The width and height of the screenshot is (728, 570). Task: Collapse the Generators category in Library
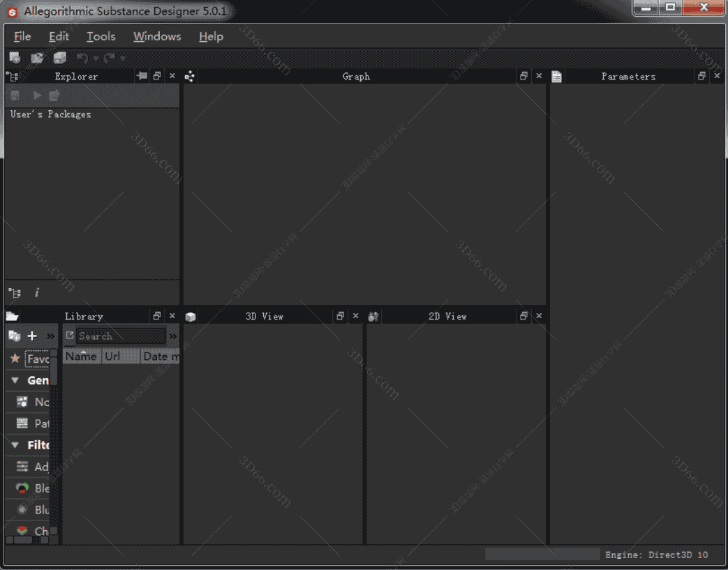[x=15, y=380]
